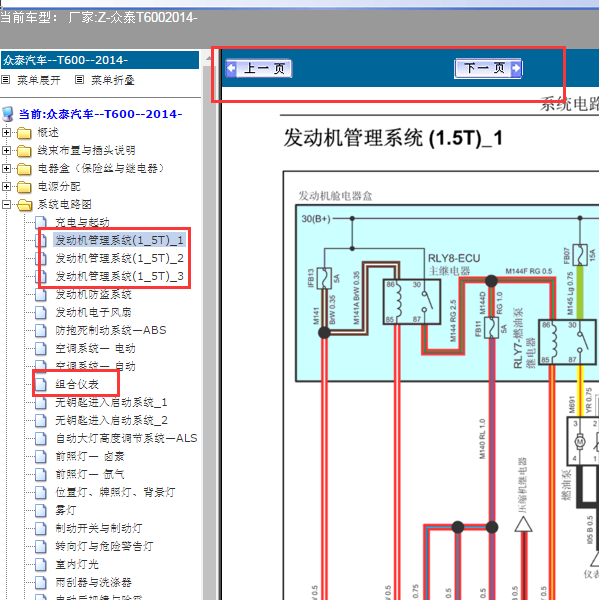The image size is (599, 600).
Task: Open 发动机管理系统(1_5T)_1 diagram
Action: [119, 240]
